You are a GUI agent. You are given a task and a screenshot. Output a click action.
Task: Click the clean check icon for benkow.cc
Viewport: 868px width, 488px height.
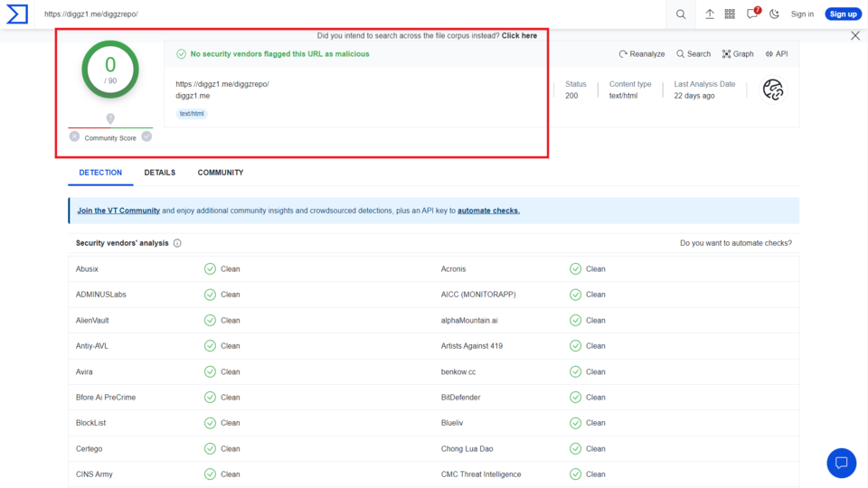coord(575,371)
